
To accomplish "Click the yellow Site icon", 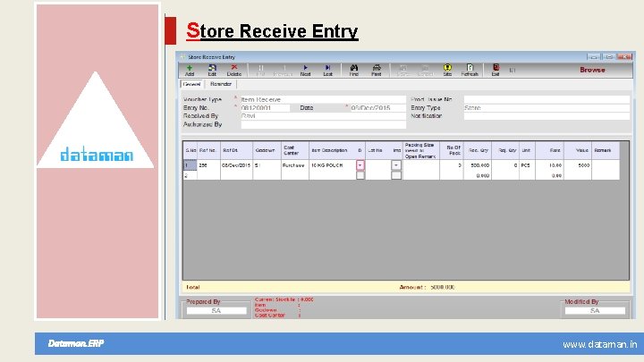I will coord(447,71).
